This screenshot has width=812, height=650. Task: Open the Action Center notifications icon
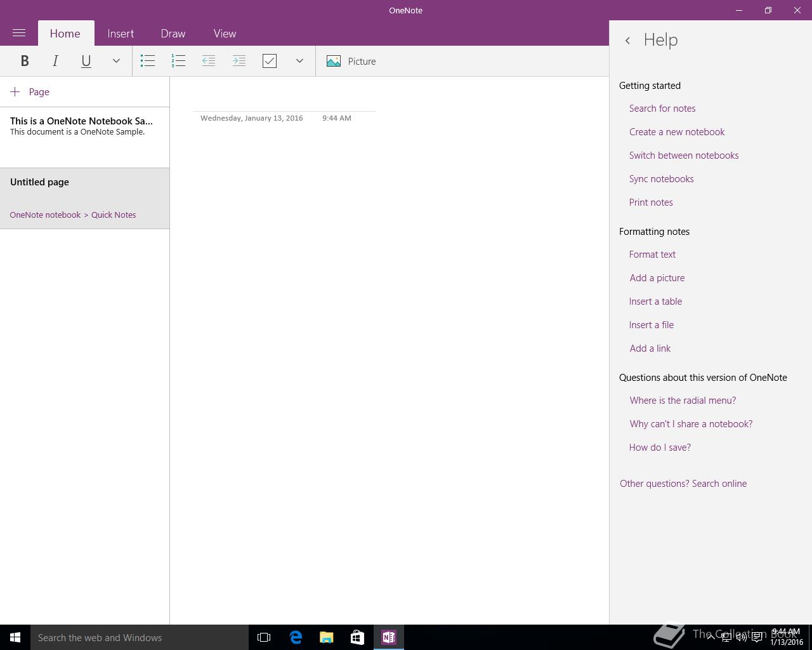coord(757,637)
